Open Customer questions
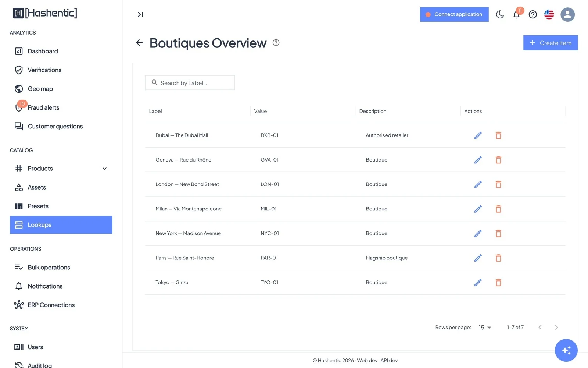Screen dimensions: 588x368 pos(61,126)
